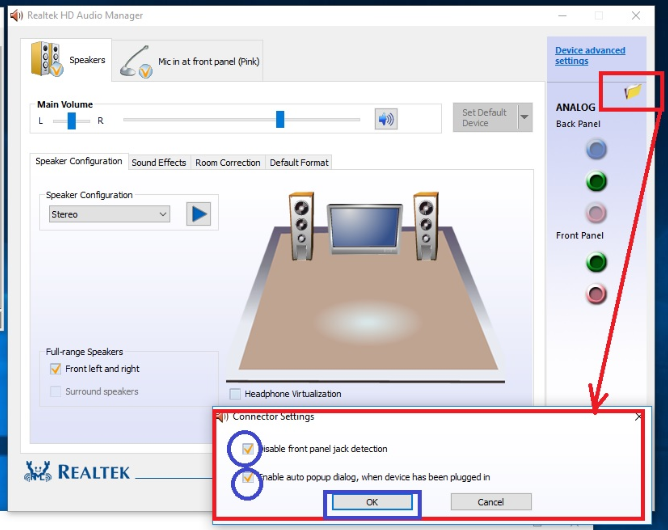Expand the Set Default Device dropdown arrow
The width and height of the screenshot is (668, 530).
click(x=525, y=117)
